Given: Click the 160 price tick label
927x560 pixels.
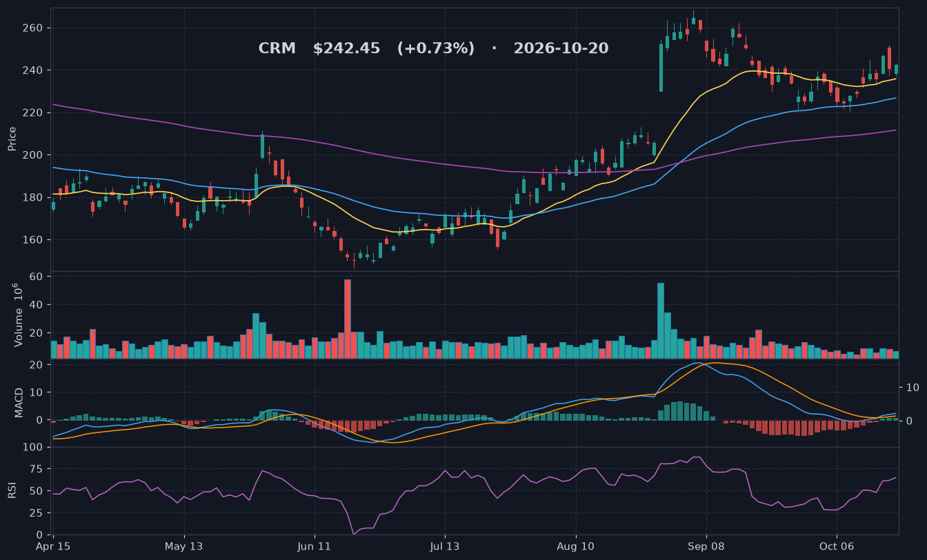Looking at the screenshot, I should pyautogui.click(x=34, y=240).
